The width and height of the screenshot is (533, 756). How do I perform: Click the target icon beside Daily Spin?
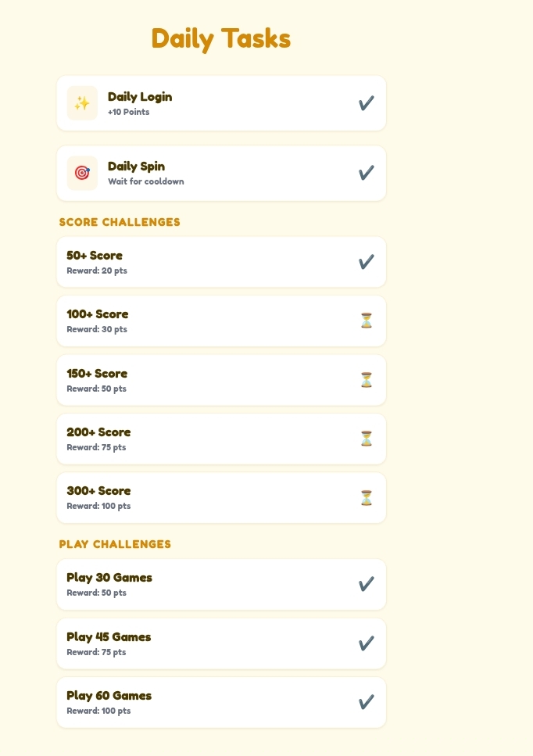click(82, 173)
